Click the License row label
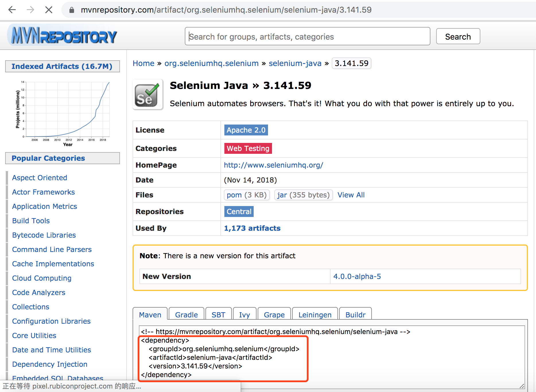Screen dimensions: 536x392 pos(150,130)
